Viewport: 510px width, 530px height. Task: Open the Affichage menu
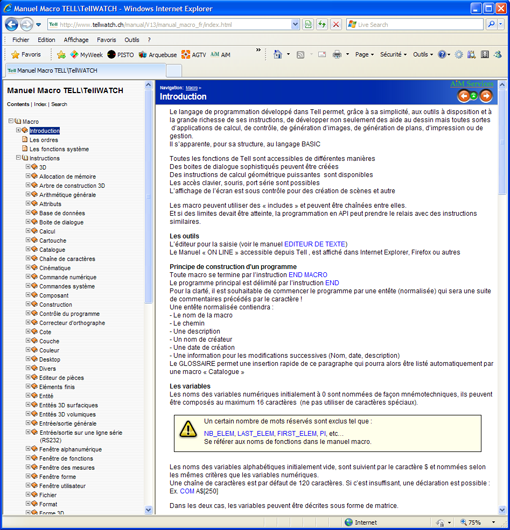[76, 40]
